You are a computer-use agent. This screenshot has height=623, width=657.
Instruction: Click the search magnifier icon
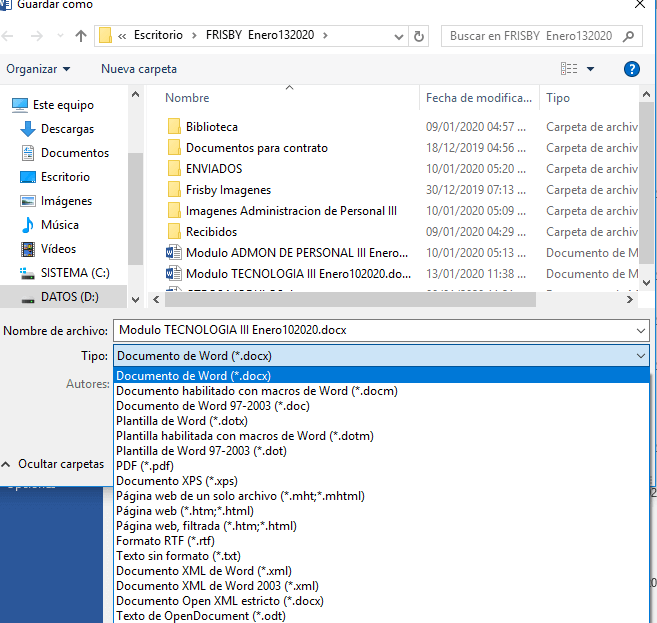pos(628,36)
